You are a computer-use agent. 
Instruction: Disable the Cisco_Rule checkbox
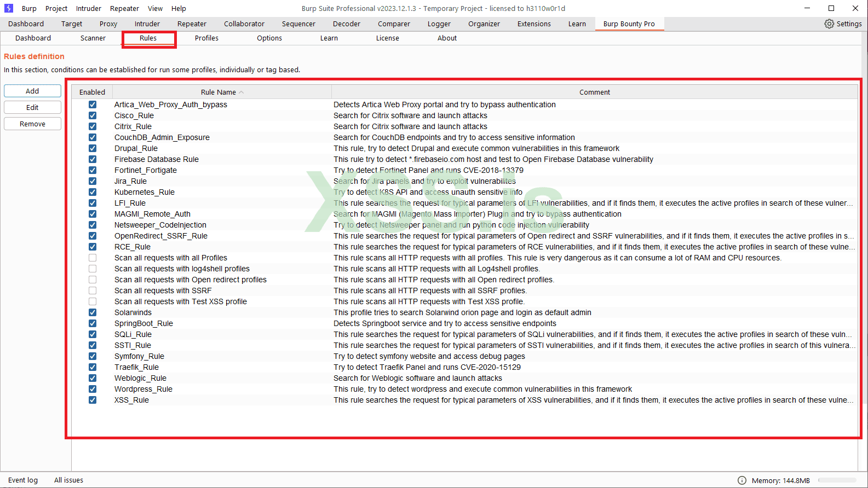click(93, 115)
